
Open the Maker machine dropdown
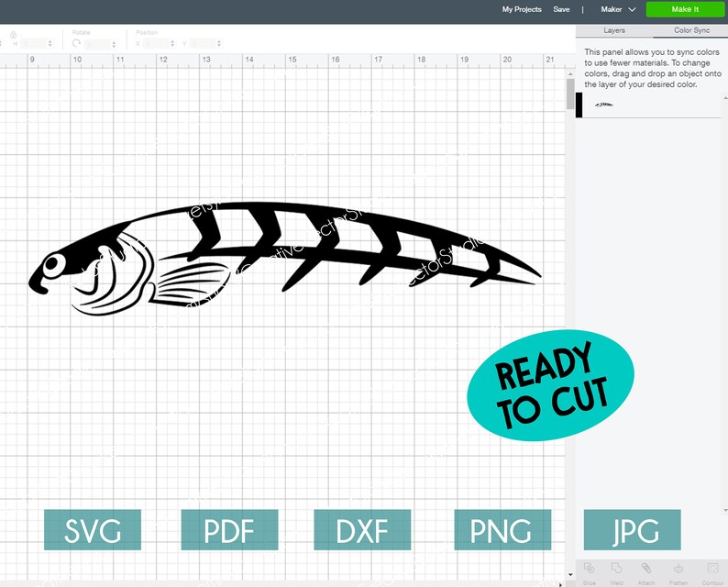[618, 9]
